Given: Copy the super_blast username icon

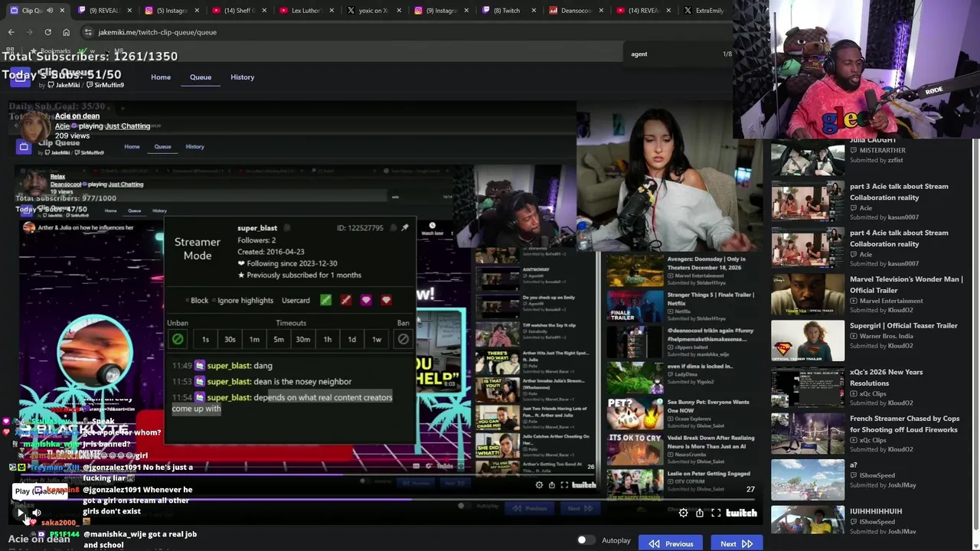Looking at the screenshot, I should click(x=287, y=227).
